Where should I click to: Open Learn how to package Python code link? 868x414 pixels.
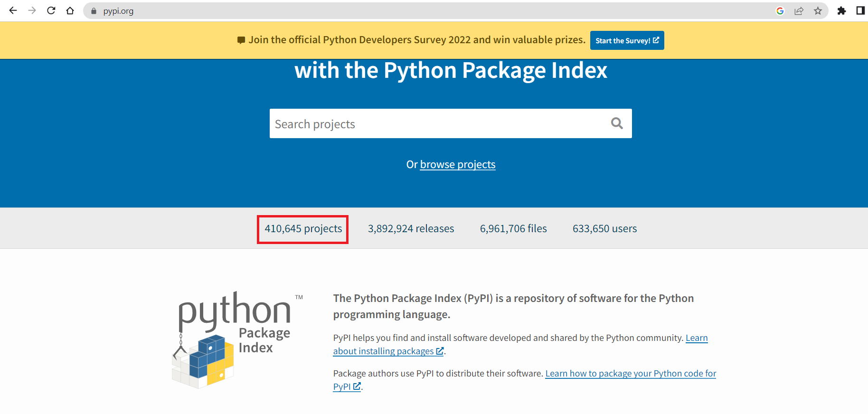point(525,380)
